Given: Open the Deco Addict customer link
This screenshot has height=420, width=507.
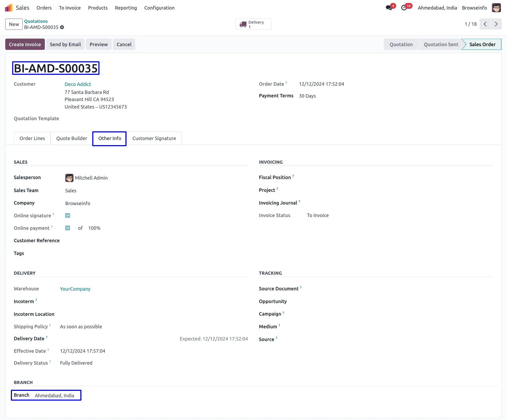Looking at the screenshot, I should click(78, 84).
